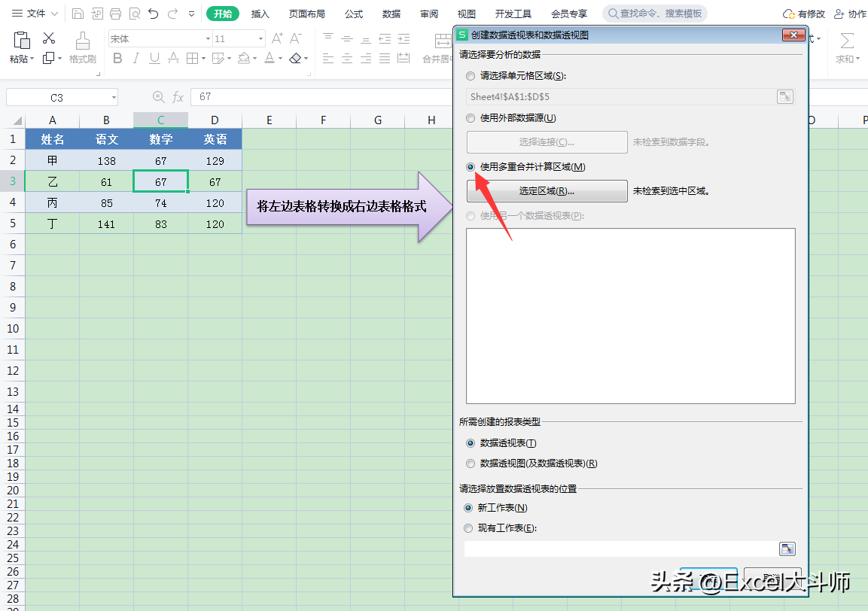Viewport: 868px width, 611px height.
Task: Align cell text left
Action: (328, 58)
